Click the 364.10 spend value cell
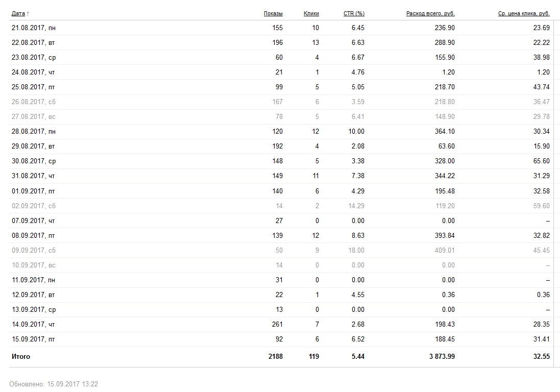This screenshot has height=392, width=560. point(445,131)
